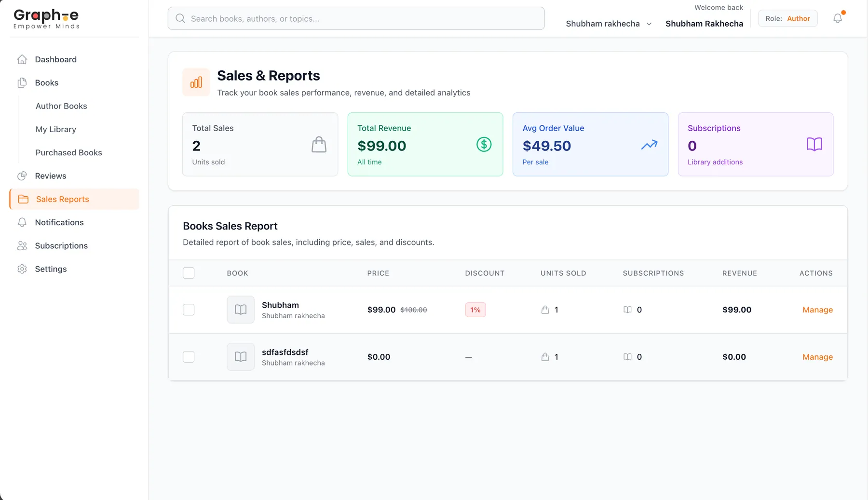Click the UNITS SOLD column header
Screen dimensions: 868x500
(x=563, y=273)
